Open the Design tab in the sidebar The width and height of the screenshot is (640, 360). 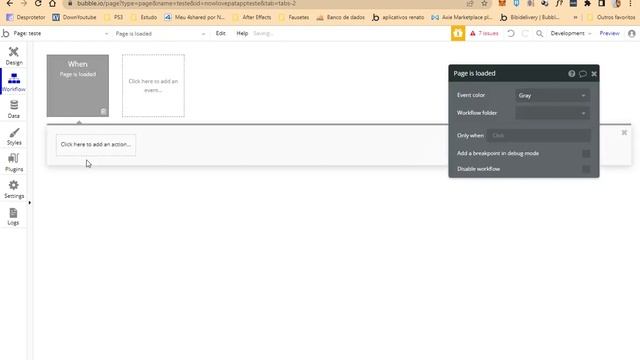pos(14,56)
